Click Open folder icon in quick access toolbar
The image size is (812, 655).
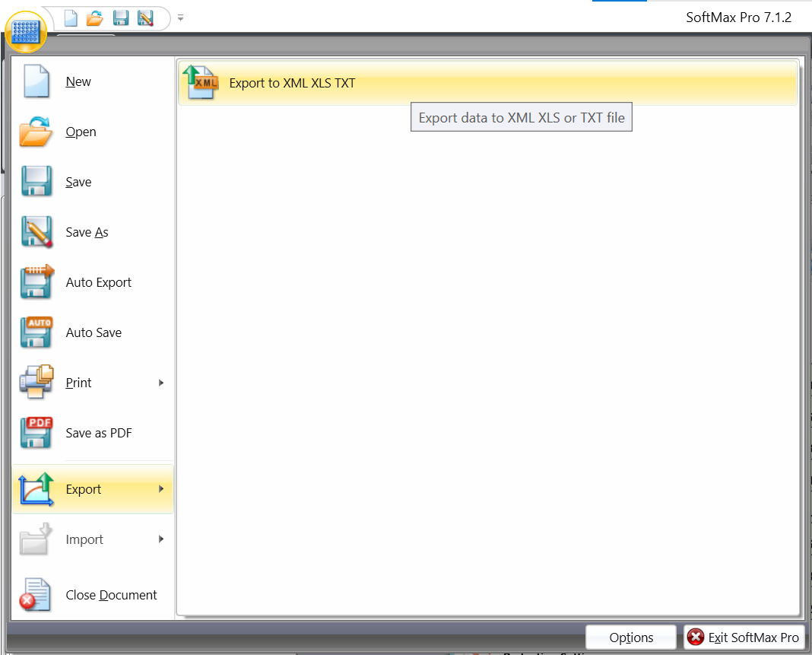[x=95, y=18]
